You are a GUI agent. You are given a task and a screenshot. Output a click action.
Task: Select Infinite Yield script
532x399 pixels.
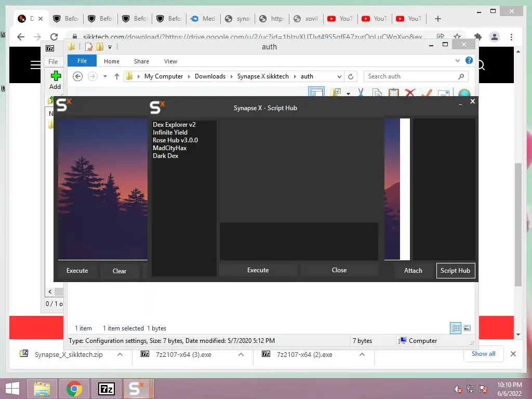[170, 132]
